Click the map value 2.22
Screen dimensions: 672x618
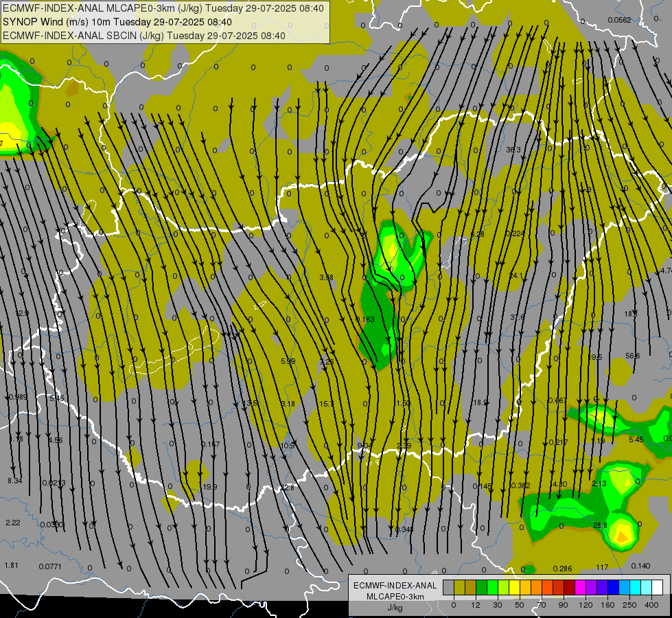point(13,523)
